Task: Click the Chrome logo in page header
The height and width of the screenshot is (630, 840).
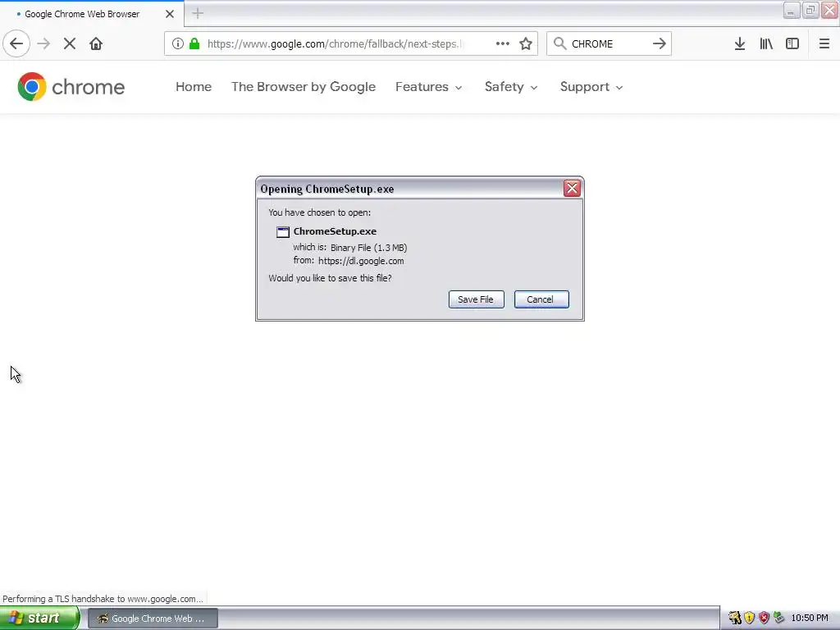Action: coord(71,87)
